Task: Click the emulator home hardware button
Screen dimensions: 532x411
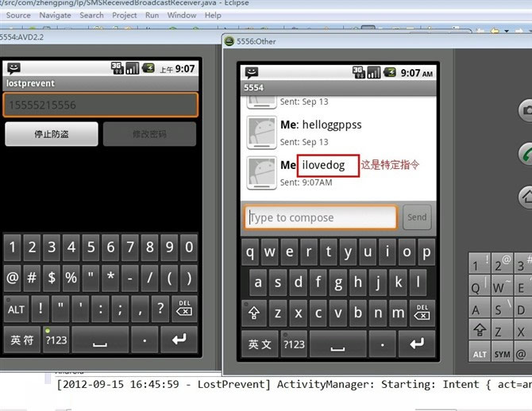Action: [x=526, y=197]
